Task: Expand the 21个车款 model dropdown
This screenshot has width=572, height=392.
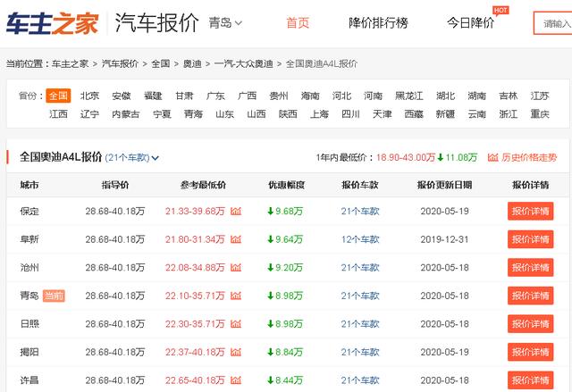Action: coord(131,158)
